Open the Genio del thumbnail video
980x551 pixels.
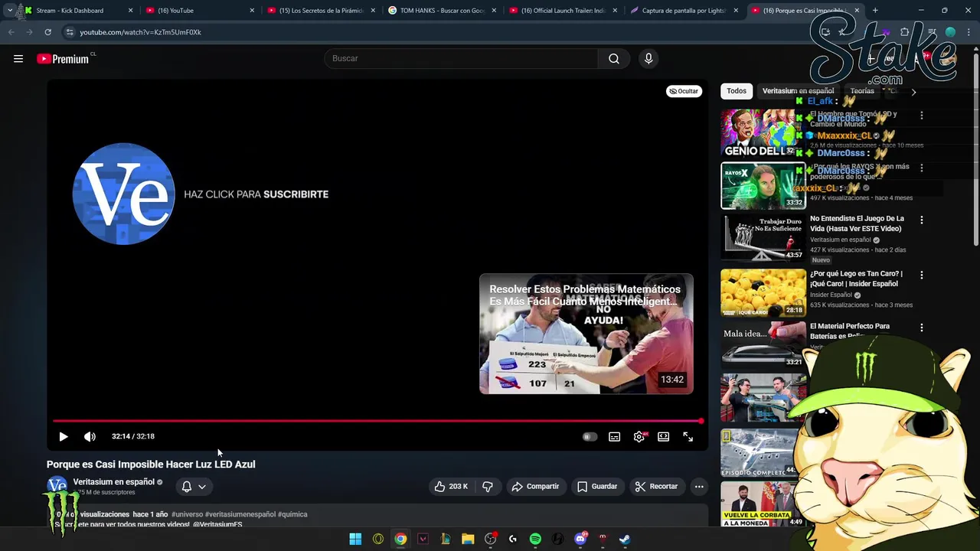tap(763, 133)
